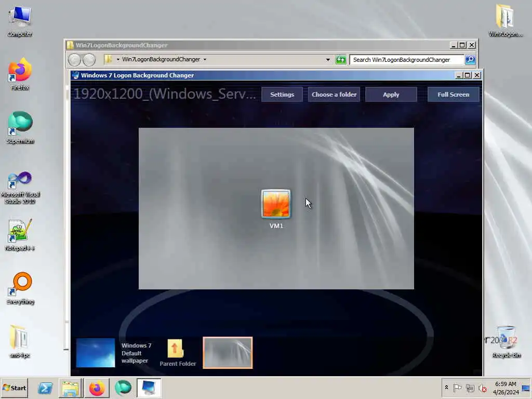The width and height of the screenshot is (532, 399).
Task: Click the Explorer window title bar folder icon
Action: coord(70,45)
